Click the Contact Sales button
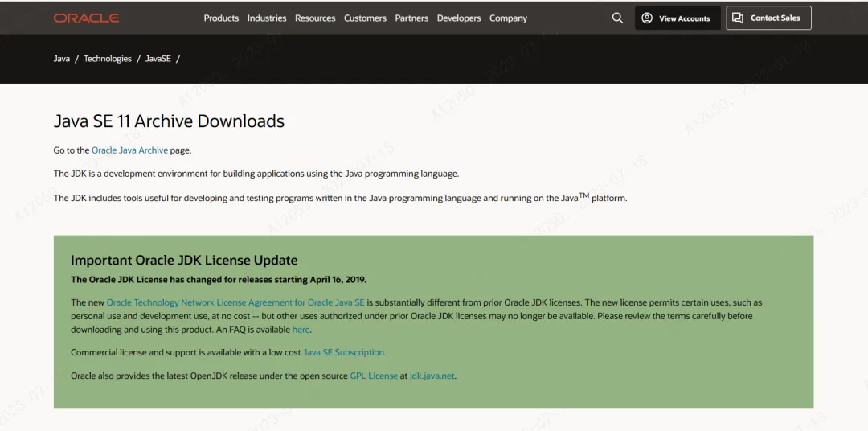 [x=768, y=18]
